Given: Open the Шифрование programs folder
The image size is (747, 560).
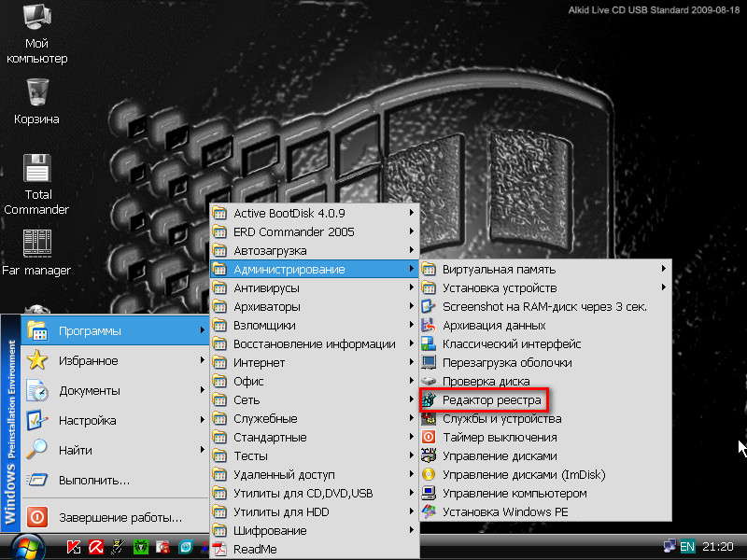Looking at the screenshot, I should pos(315,530).
